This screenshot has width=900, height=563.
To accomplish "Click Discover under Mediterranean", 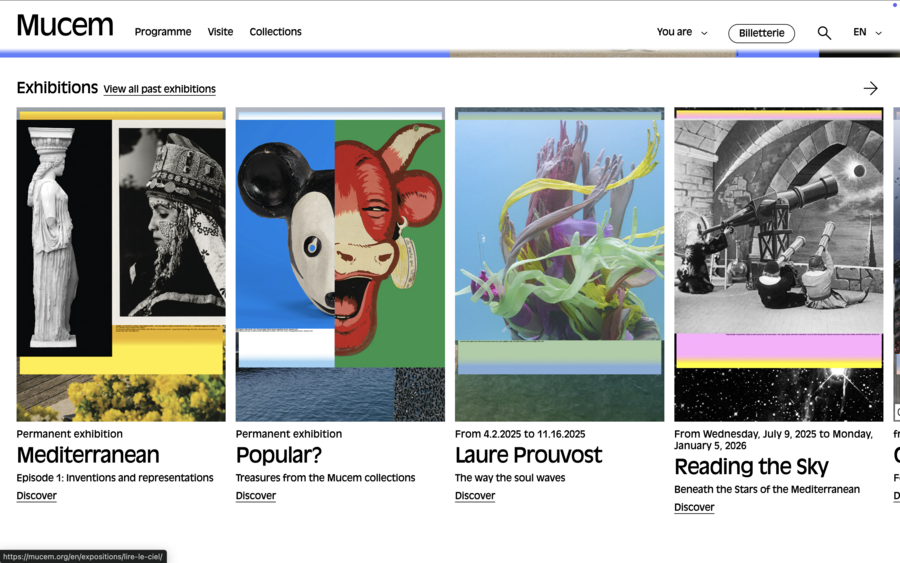I will pyautogui.click(x=36, y=496).
